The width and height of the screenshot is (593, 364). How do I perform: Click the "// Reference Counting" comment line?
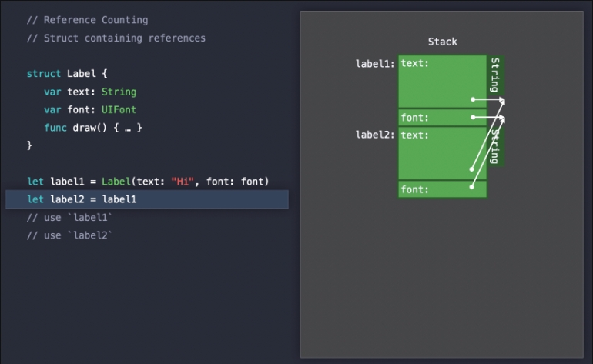(87, 20)
